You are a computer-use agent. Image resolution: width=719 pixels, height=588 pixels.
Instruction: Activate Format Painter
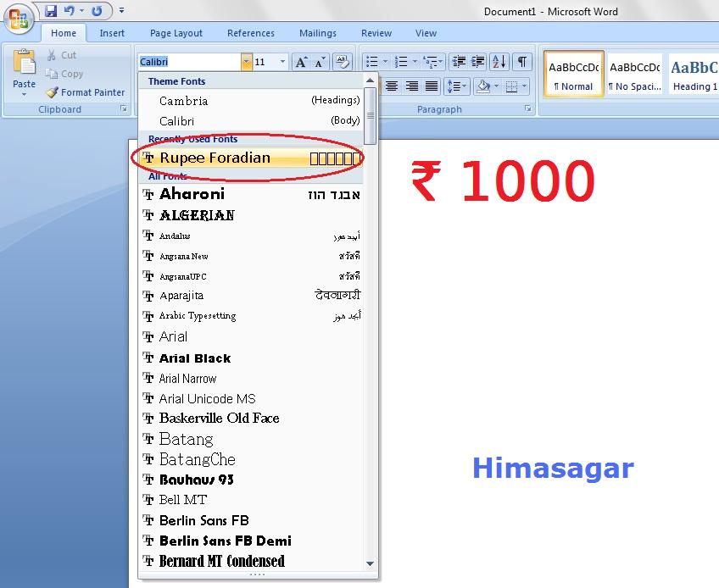[86, 92]
